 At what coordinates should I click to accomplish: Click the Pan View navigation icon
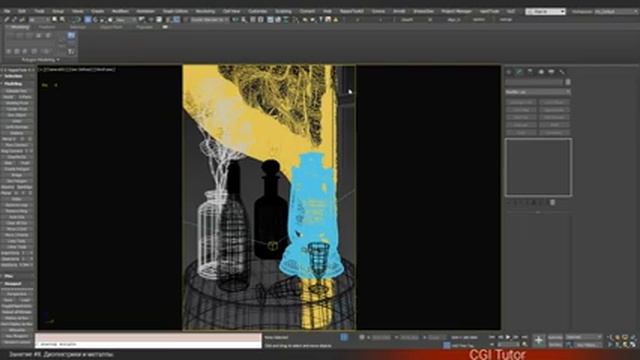pyautogui.click(x=618, y=345)
